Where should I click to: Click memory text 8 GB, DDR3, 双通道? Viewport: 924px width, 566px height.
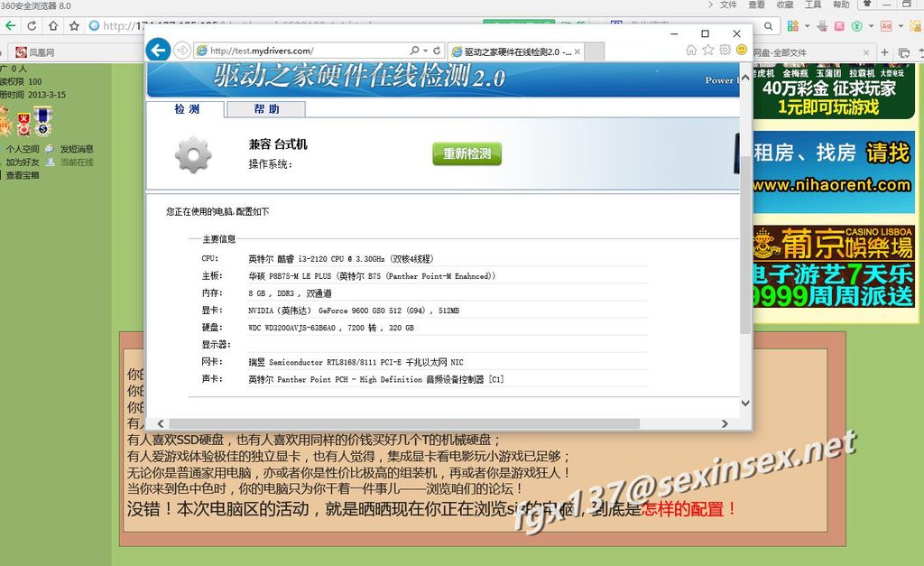pos(290,293)
